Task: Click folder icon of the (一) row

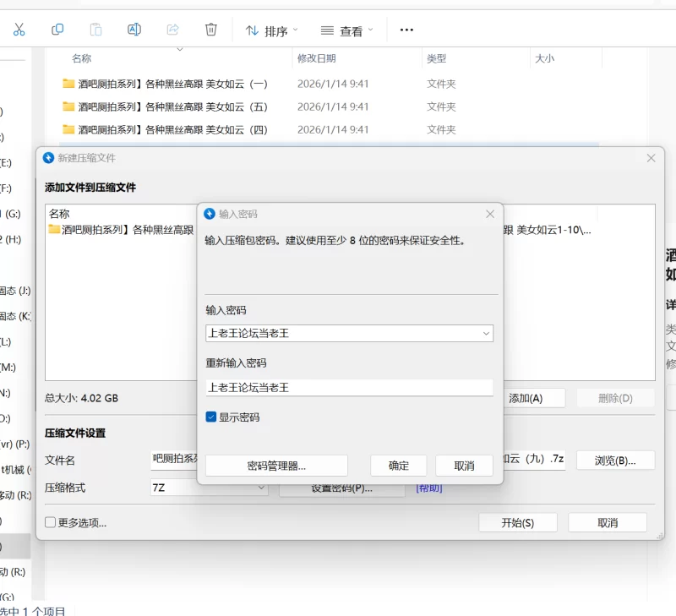Action: coord(68,83)
